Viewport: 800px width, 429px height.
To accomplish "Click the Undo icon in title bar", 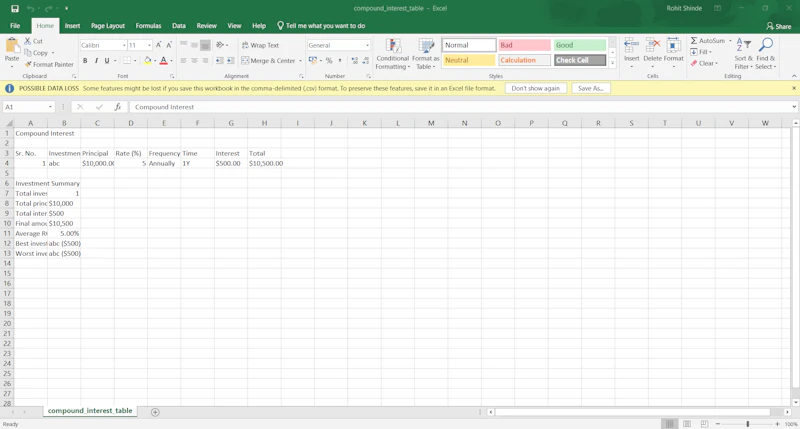I will (31, 8).
